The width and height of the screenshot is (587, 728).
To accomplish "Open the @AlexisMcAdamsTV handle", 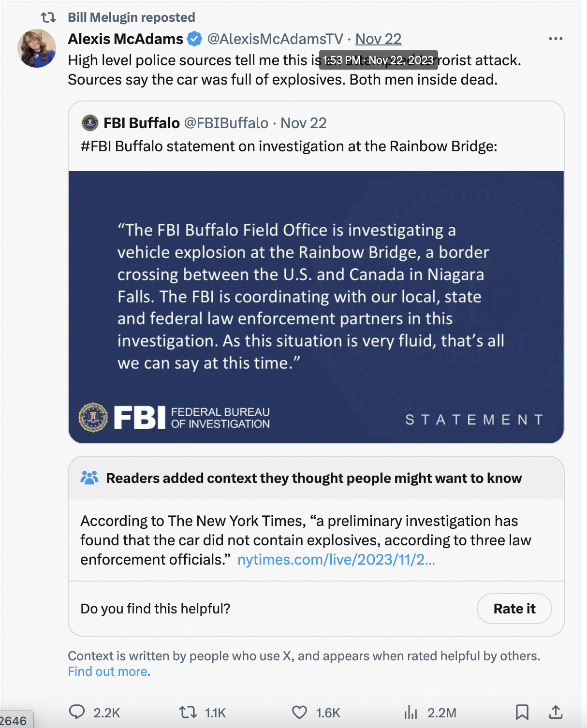I will click(x=275, y=39).
